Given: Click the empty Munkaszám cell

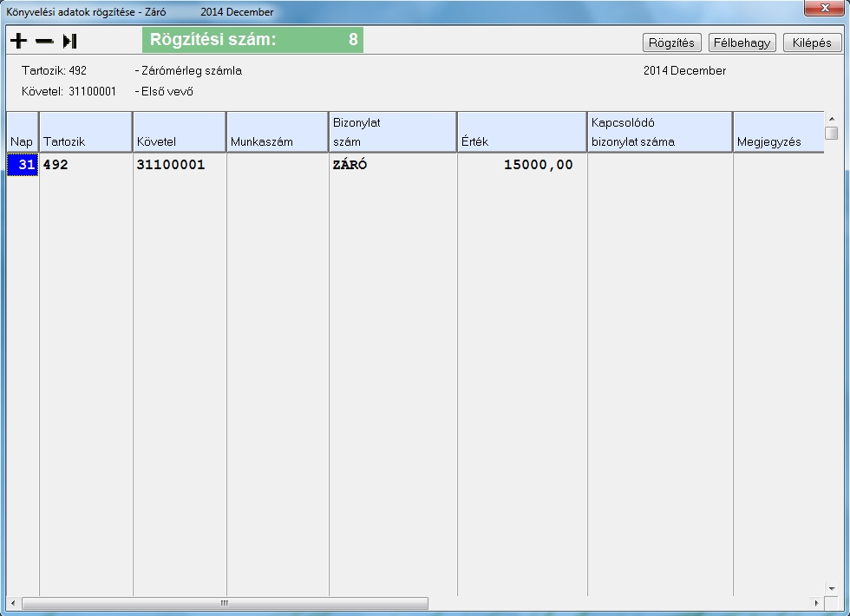Looking at the screenshot, I should pyautogui.click(x=278, y=165).
